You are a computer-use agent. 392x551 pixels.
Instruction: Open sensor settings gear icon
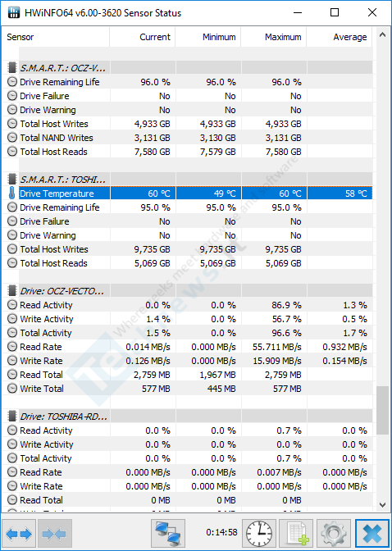(x=333, y=534)
